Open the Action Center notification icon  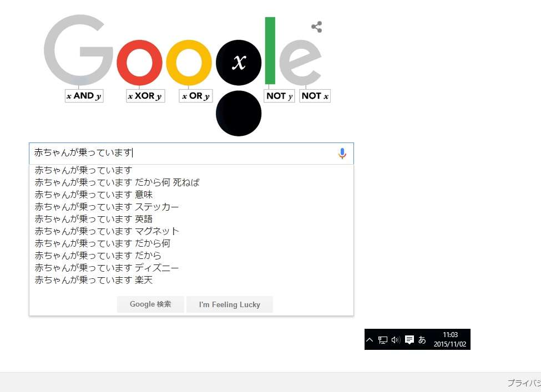tap(409, 340)
